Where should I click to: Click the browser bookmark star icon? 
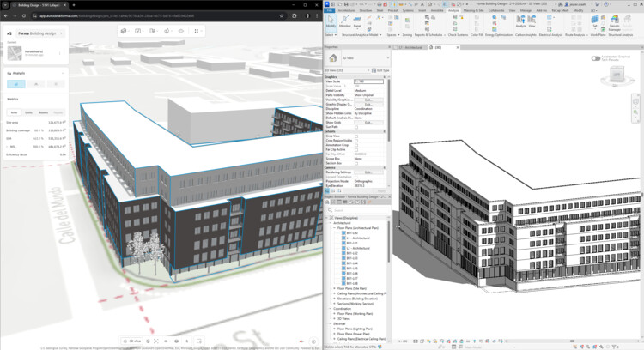pos(282,15)
